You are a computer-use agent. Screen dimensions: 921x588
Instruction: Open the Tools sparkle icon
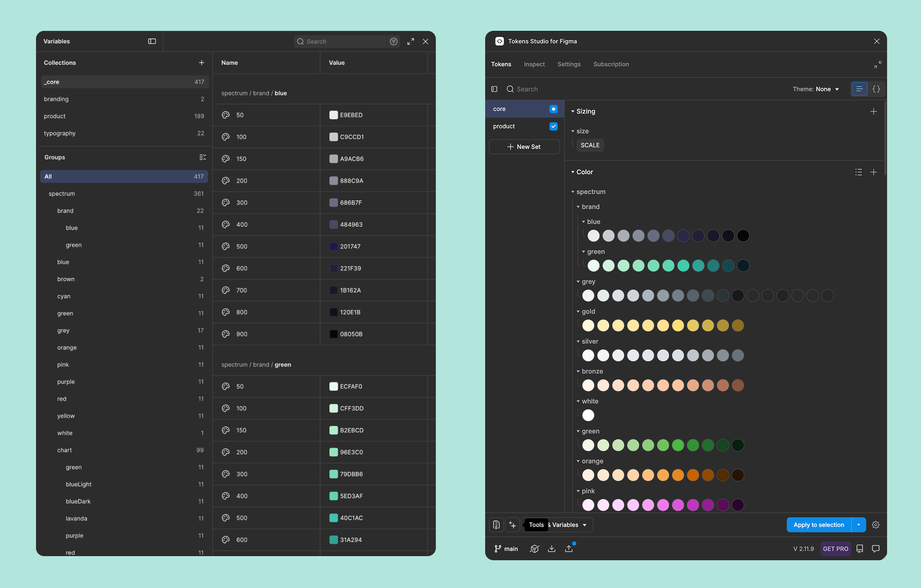[512, 525]
